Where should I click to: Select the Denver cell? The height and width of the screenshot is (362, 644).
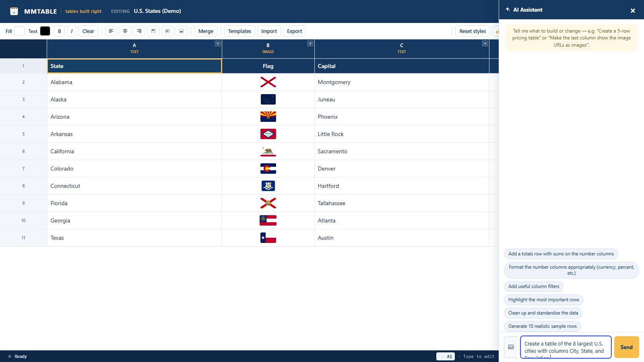click(x=402, y=169)
